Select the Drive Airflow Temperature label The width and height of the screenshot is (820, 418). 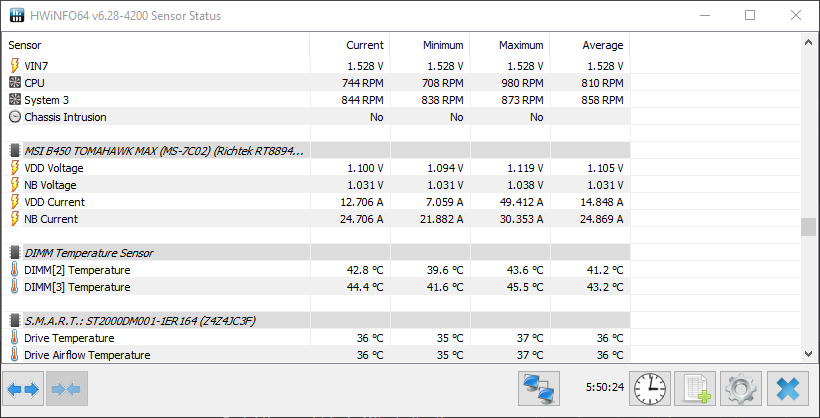[x=87, y=355]
